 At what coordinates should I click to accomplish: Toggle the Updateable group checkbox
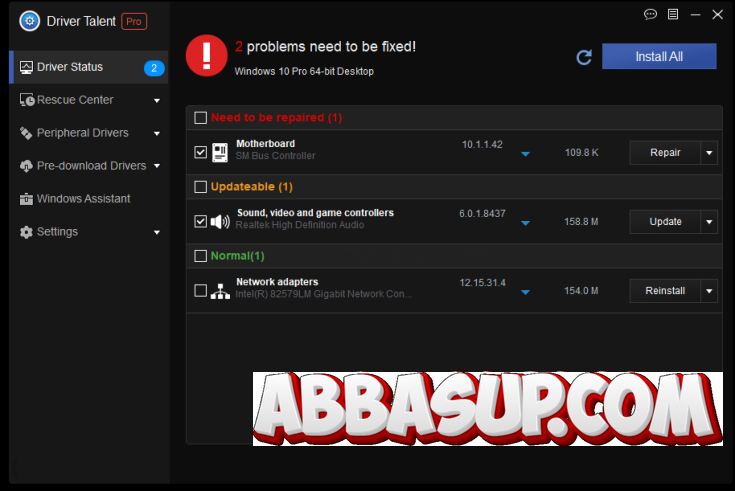pyautogui.click(x=201, y=187)
